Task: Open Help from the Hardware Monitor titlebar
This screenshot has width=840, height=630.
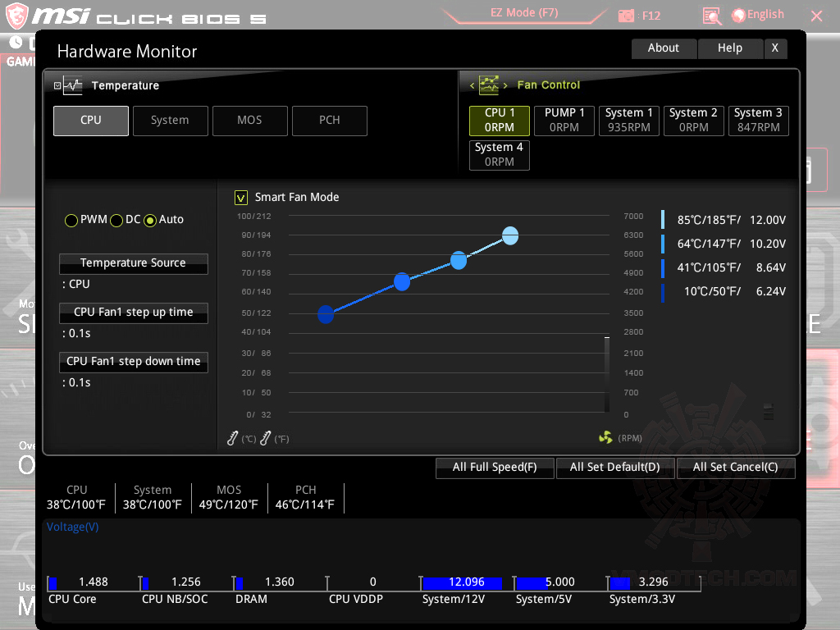Action: pos(729,48)
